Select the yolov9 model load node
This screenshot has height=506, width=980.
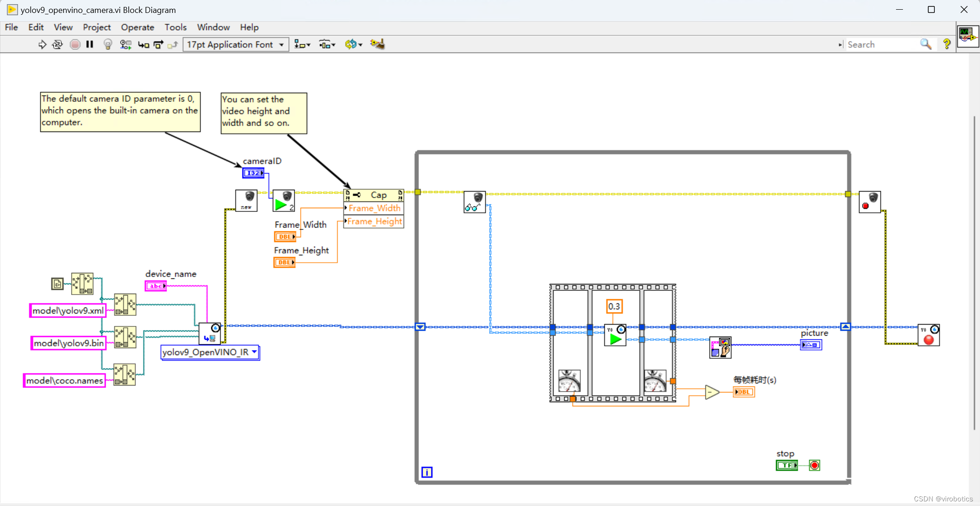(210, 333)
